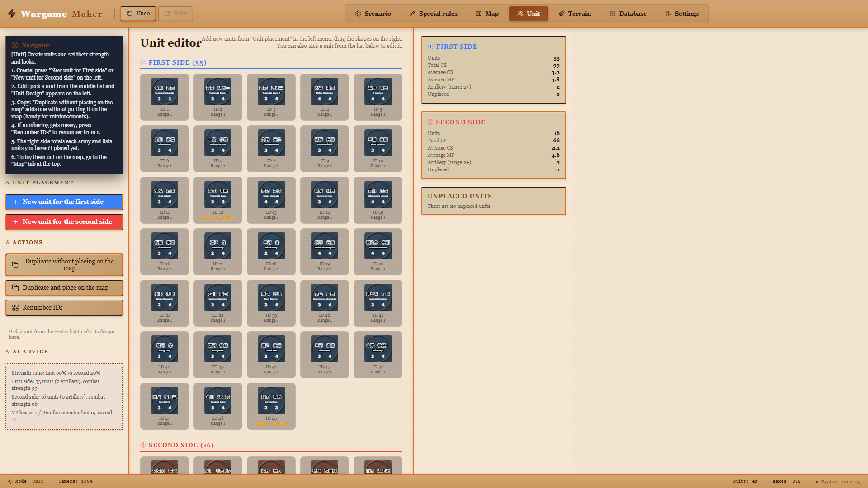Select the unit card ID 14
The image size is (868, 488).
325,200
